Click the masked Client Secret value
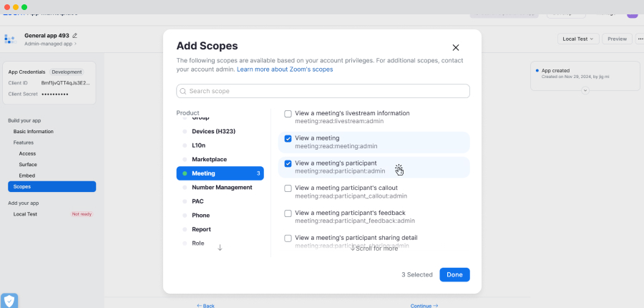Viewport: 644px width, 308px height. pos(54,94)
